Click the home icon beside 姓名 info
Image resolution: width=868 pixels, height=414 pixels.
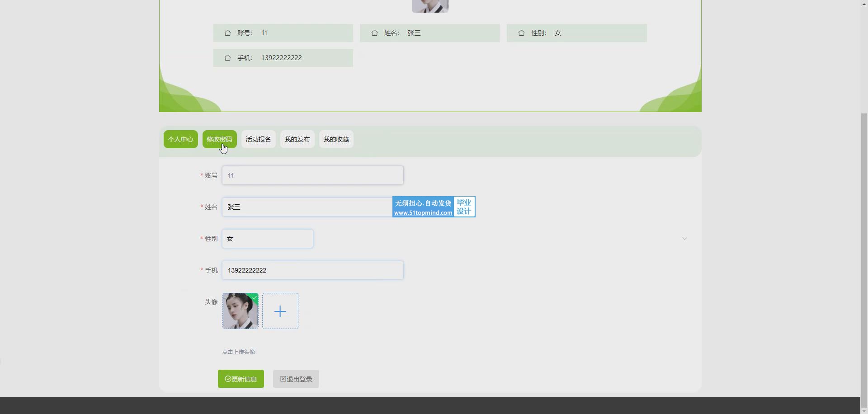(374, 33)
